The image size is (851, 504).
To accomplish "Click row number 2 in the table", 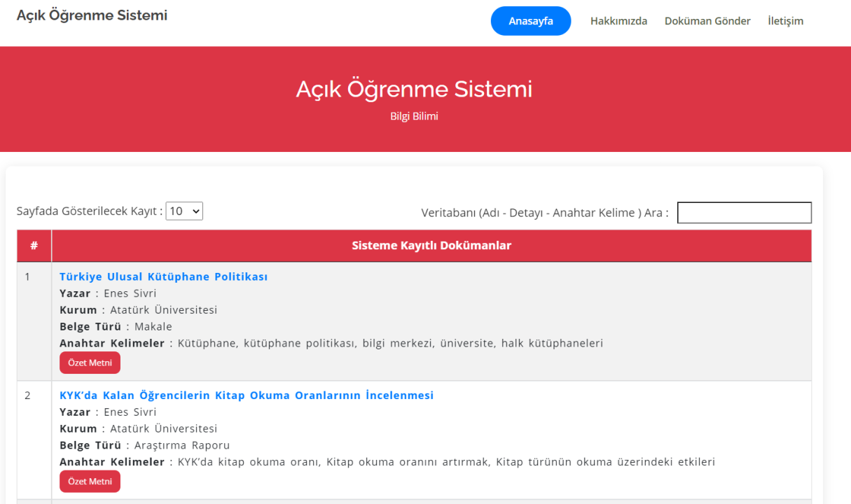I will (27, 395).
